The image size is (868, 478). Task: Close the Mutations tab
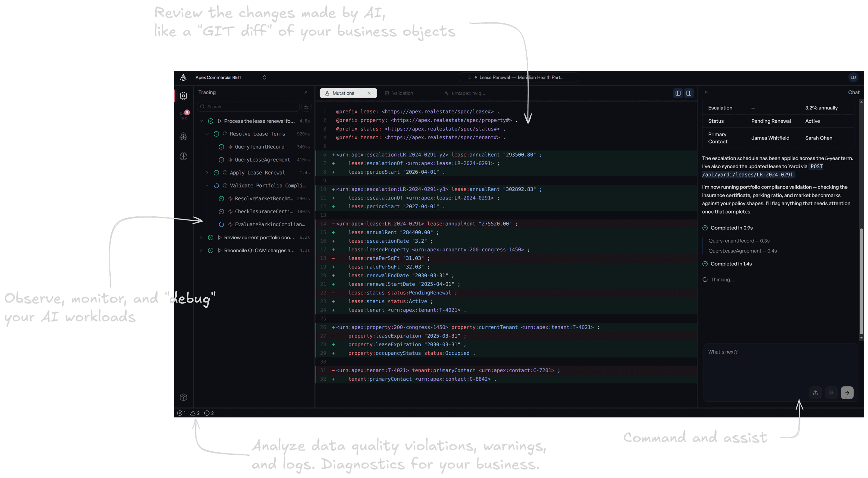(369, 93)
